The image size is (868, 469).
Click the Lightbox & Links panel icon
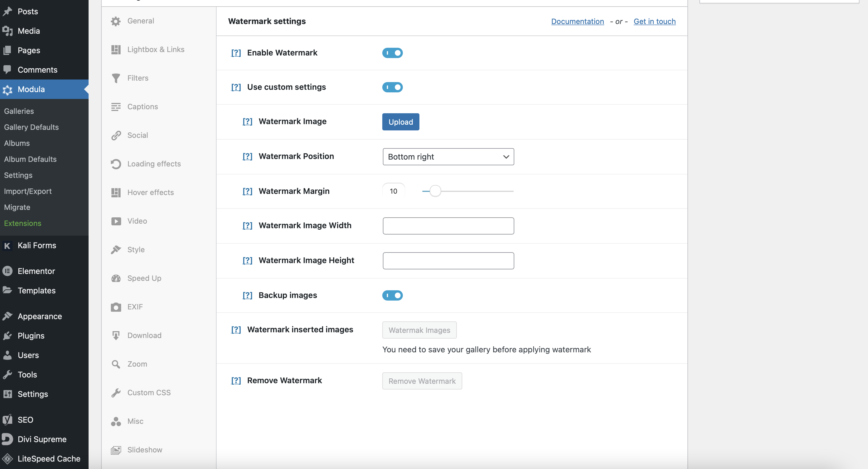[116, 49]
